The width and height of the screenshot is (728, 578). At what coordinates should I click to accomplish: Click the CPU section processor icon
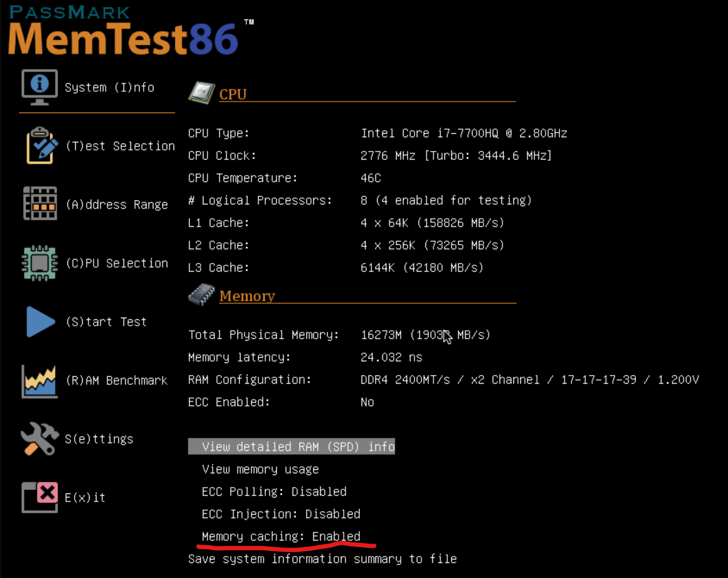click(202, 93)
